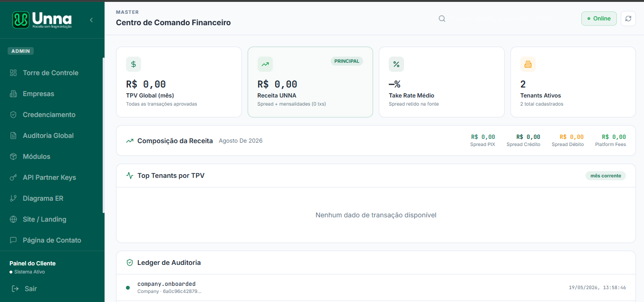Viewport: 644px width, 302px height.
Task: Click the Composição da Receita trend icon
Action: click(130, 141)
